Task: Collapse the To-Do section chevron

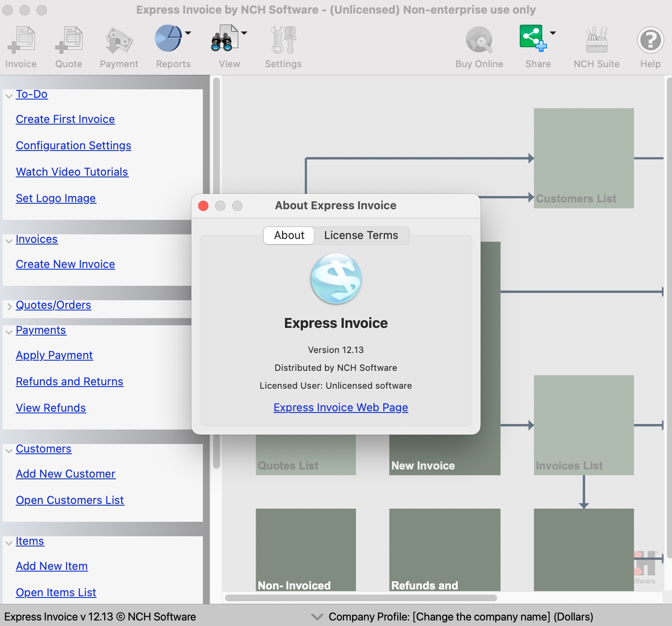Action: tap(9, 96)
